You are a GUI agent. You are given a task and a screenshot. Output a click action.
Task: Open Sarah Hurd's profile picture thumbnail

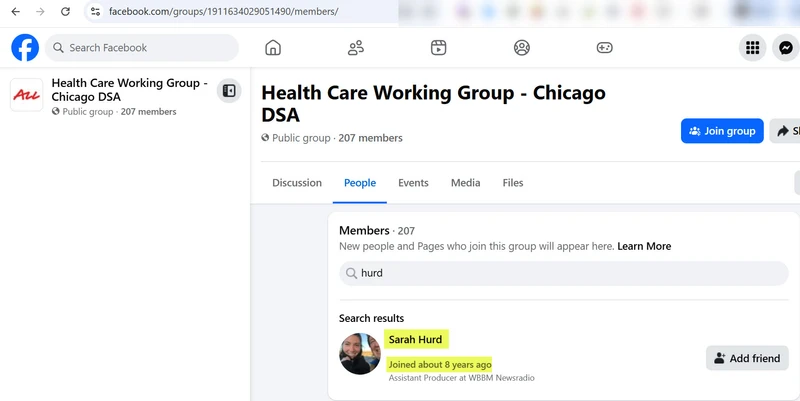360,354
